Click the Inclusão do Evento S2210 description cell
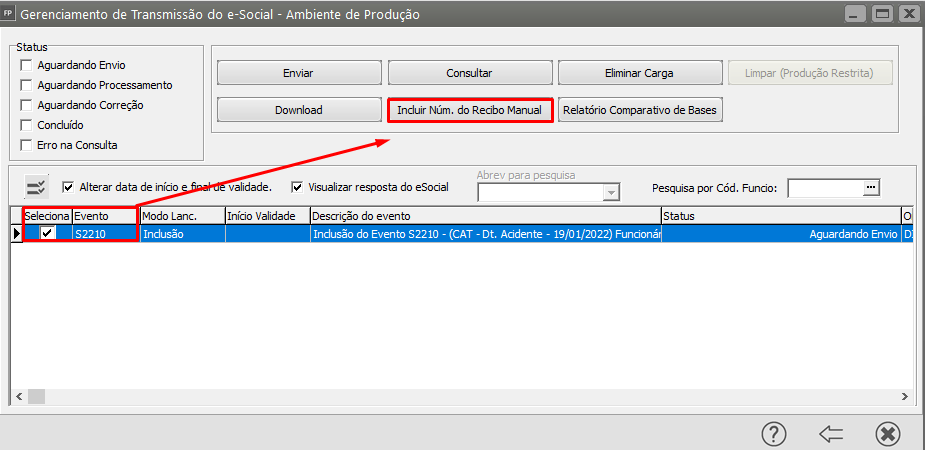Screen dimensions: 925x450 [x=486, y=234]
